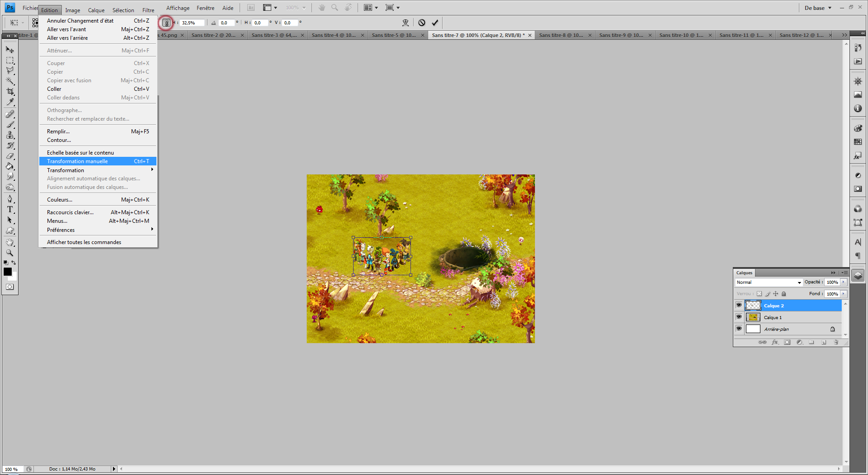The height and width of the screenshot is (475, 868).
Task: Click Annuler Changement d'état
Action: pyautogui.click(x=98, y=20)
